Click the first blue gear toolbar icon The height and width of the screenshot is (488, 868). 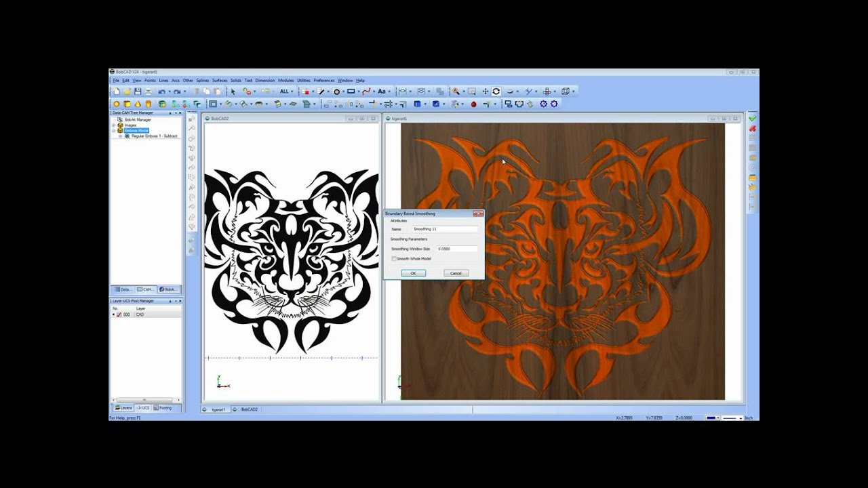(x=543, y=104)
